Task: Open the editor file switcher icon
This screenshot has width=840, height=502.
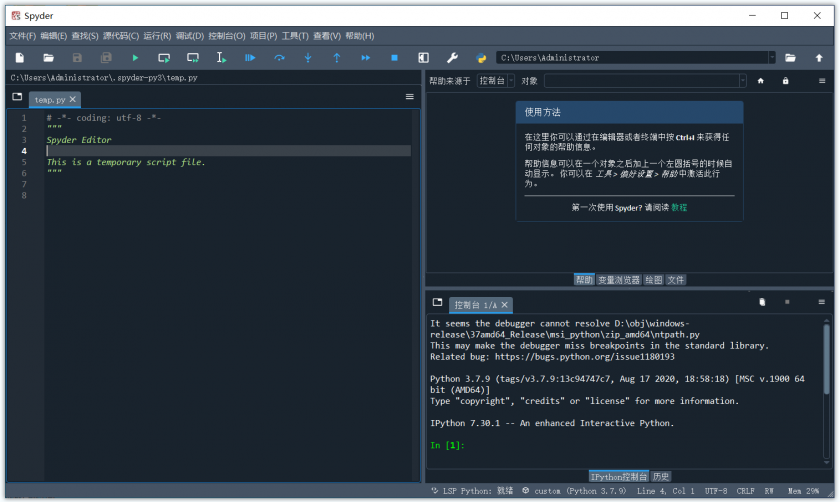Action: (17, 97)
